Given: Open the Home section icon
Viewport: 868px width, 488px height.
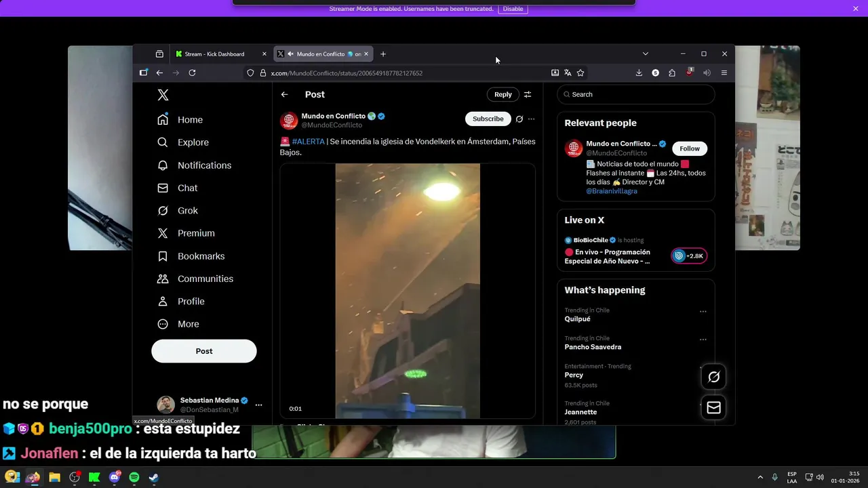Looking at the screenshot, I should (163, 119).
